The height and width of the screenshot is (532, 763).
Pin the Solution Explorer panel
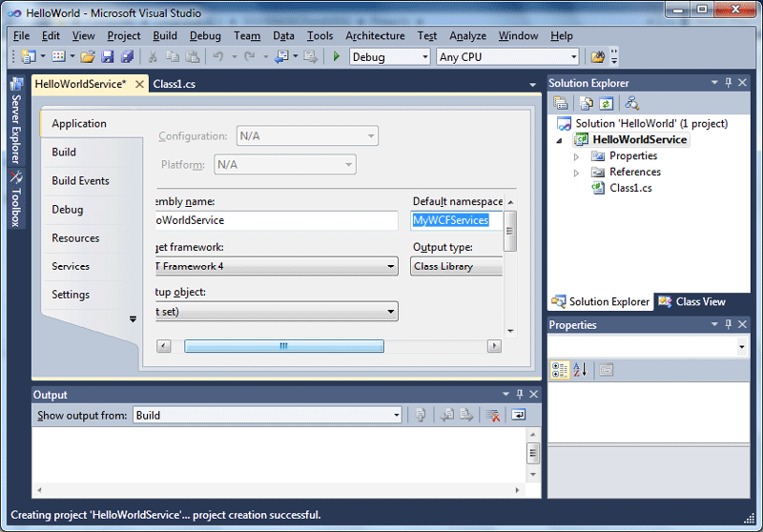[729, 83]
